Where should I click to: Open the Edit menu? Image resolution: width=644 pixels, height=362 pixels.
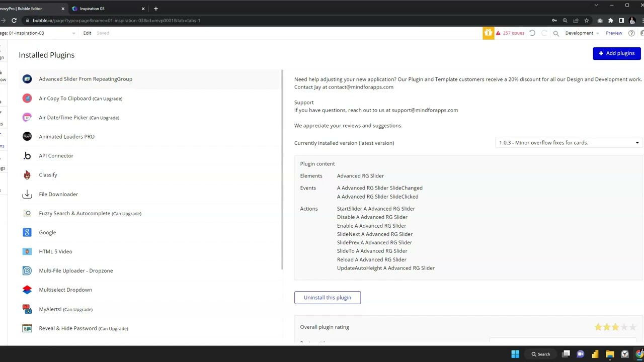pyautogui.click(x=87, y=33)
